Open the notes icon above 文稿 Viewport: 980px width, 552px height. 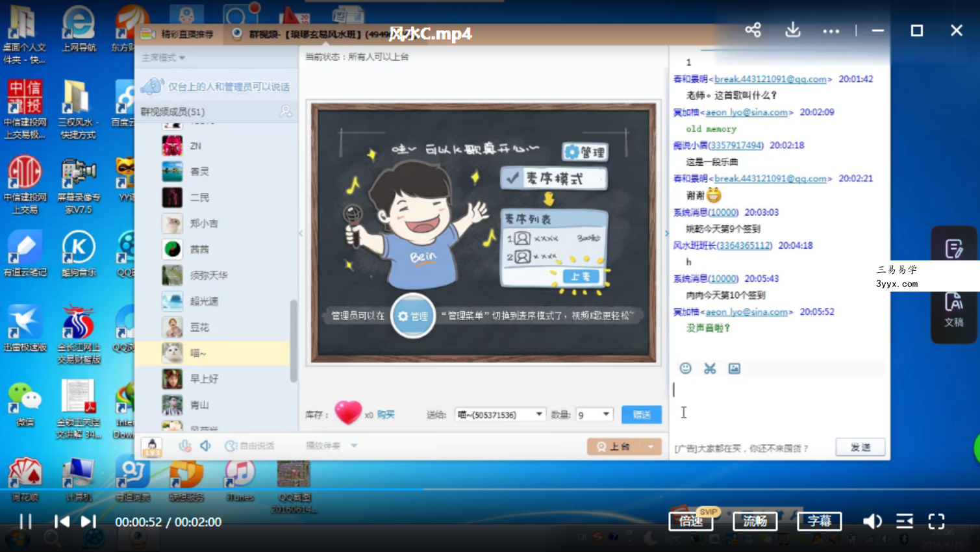coord(953,249)
